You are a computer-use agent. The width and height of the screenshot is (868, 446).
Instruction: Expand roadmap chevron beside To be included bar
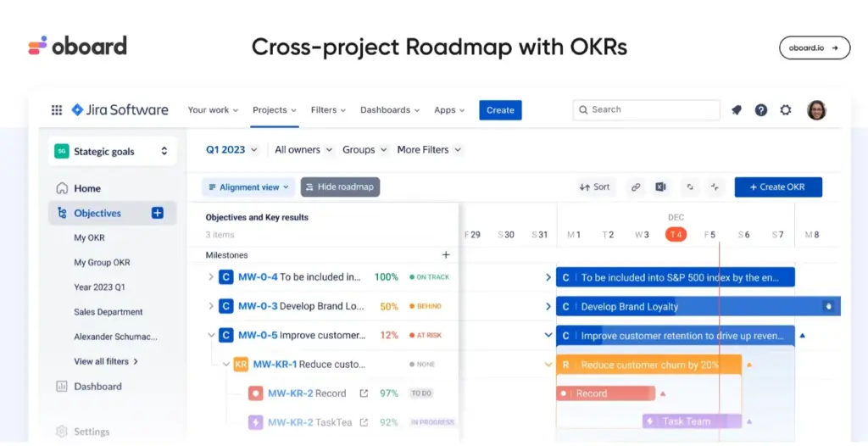[548, 277]
